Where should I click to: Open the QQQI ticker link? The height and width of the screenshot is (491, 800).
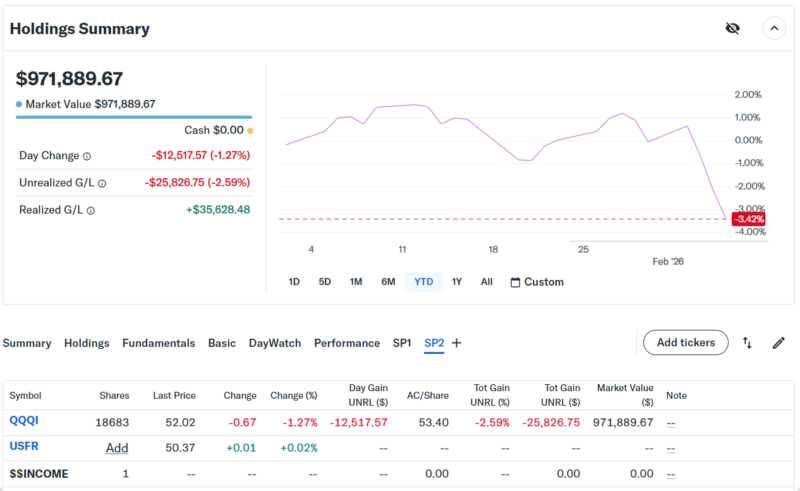pos(24,421)
